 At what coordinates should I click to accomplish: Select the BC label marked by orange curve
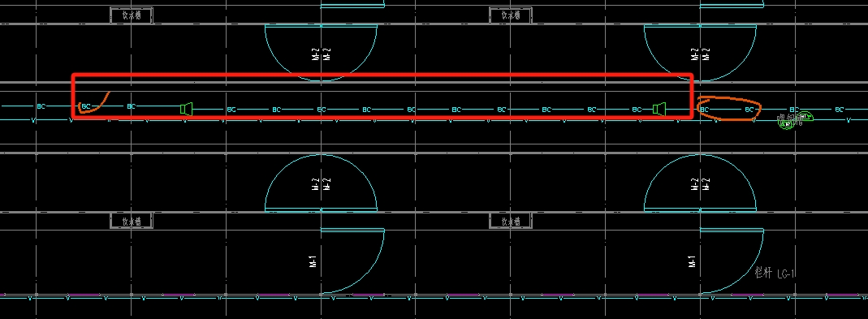86,106
